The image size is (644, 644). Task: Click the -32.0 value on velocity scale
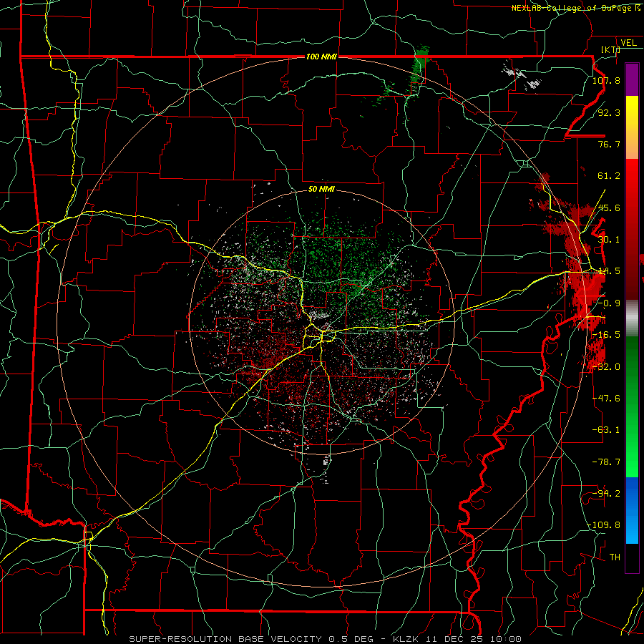606,367
